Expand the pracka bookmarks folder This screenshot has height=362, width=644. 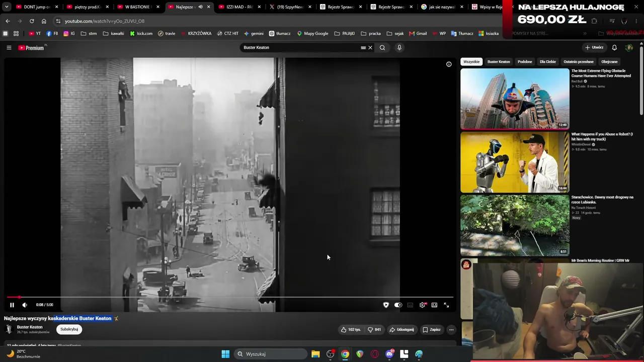click(371, 34)
